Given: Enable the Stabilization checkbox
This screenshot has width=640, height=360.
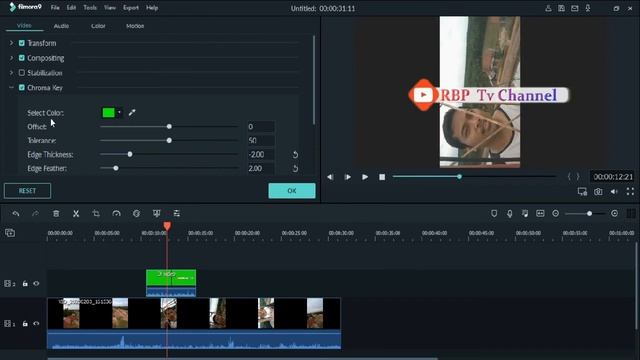Looking at the screenshot, I should [x=22, y=73].
